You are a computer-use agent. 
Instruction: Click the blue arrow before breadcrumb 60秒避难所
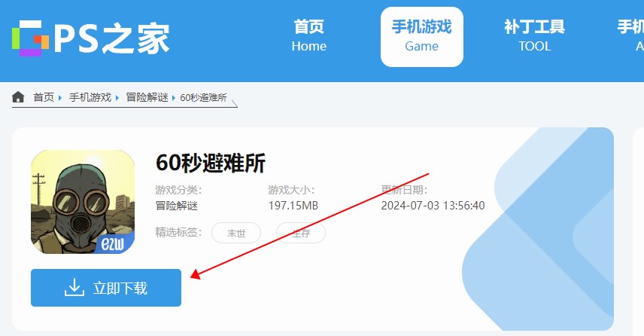point(174,98)
